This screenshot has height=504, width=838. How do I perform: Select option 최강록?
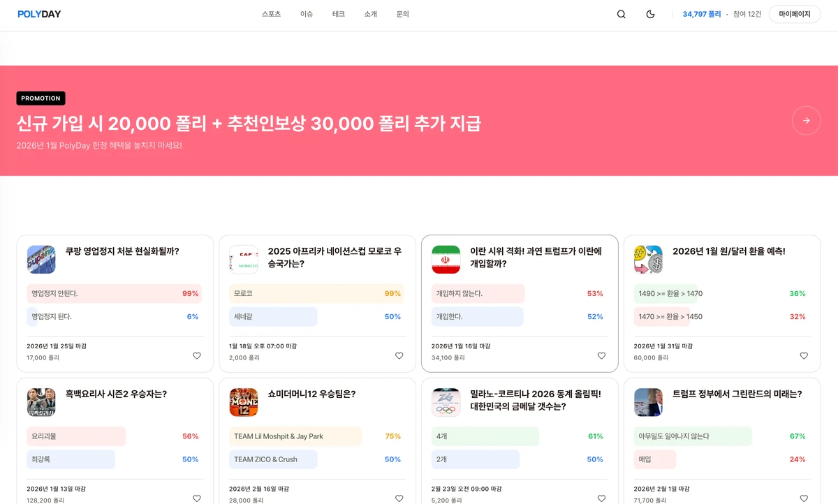coord(115,459)
